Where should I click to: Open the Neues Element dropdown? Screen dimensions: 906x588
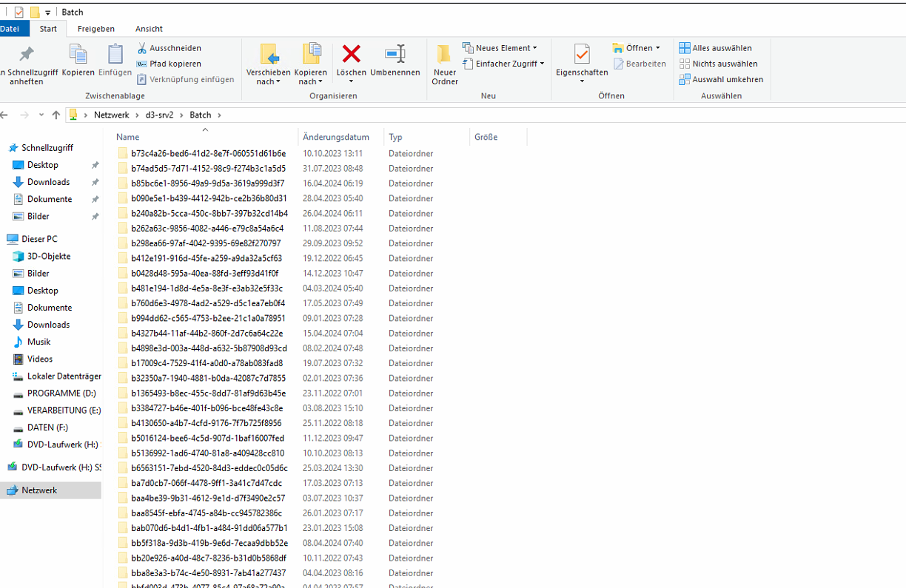[x=500, y=48]
